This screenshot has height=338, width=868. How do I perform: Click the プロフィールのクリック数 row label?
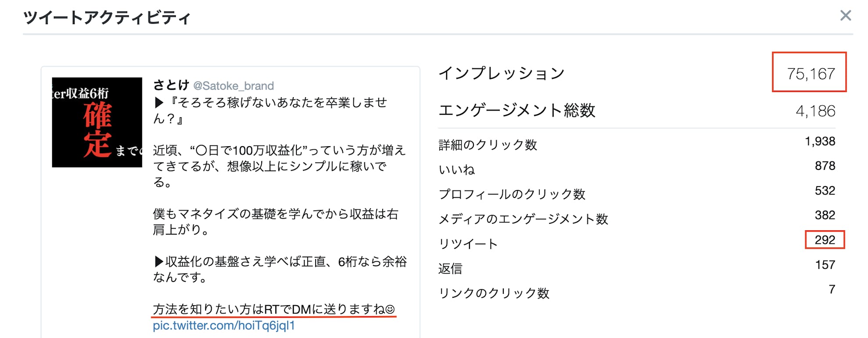[512, 194]
